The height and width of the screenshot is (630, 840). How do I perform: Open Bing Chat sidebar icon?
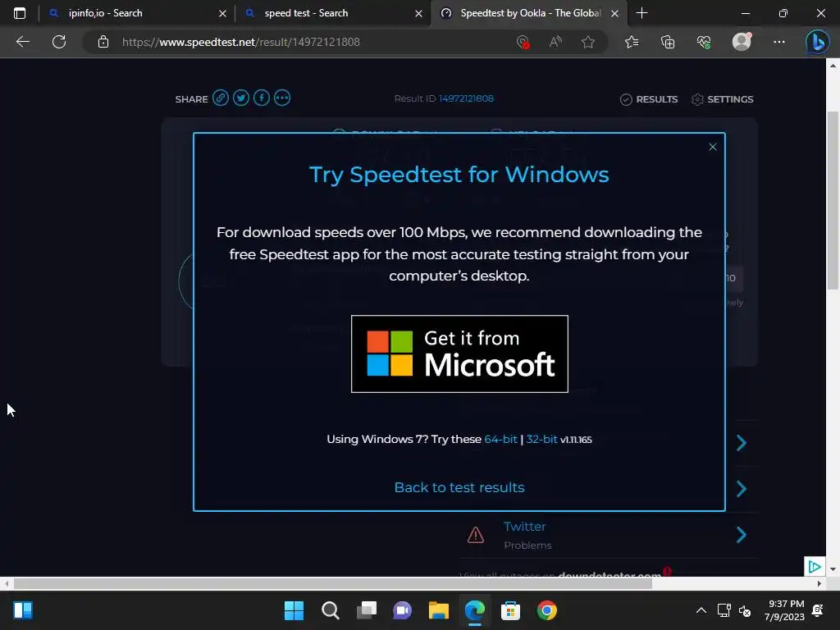coord(818,42)
